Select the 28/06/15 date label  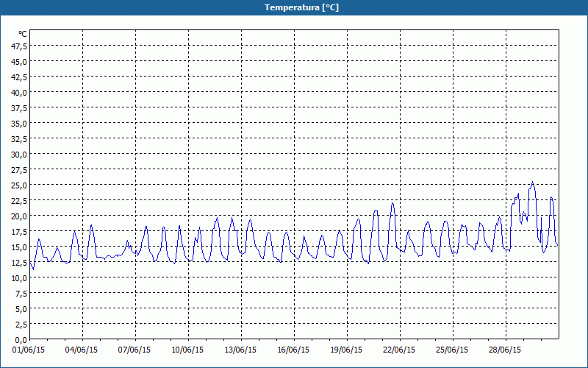click(505, 350)
